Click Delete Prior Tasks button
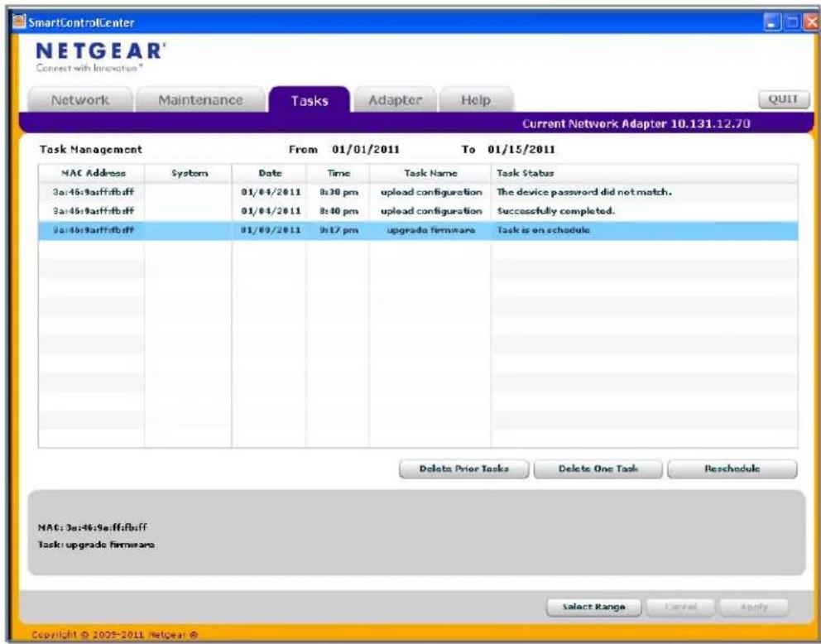This screenshot has height=644, width=821. [x=464, y=469]
